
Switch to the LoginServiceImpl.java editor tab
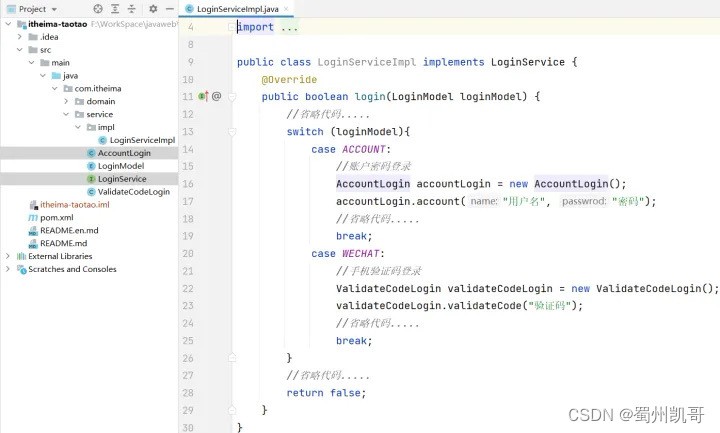point(236,9)
